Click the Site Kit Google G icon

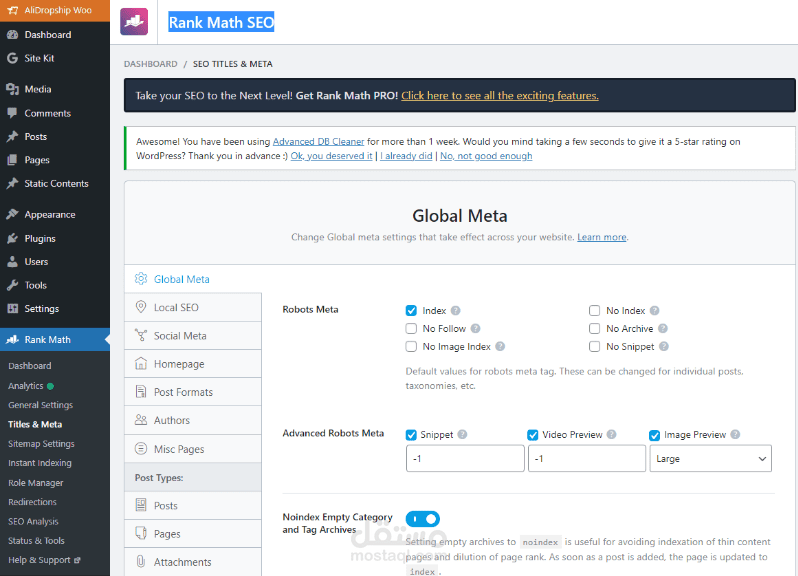tap(13, 58)
